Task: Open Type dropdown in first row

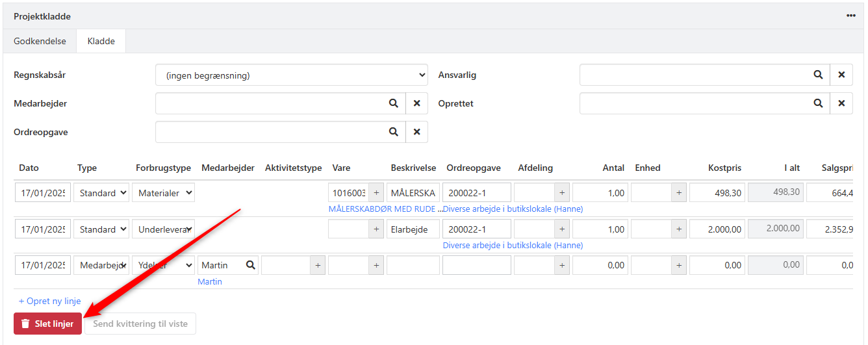Action: pos(101,193)
